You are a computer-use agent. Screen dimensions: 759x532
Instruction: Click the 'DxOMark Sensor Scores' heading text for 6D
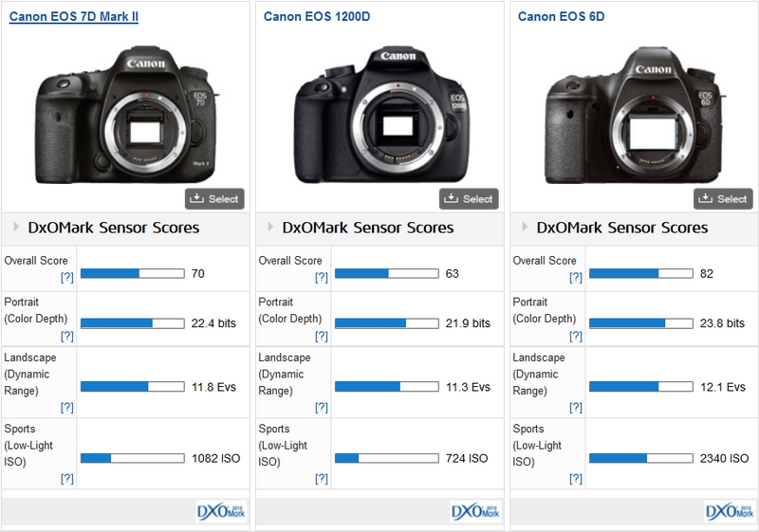[622, 228]
